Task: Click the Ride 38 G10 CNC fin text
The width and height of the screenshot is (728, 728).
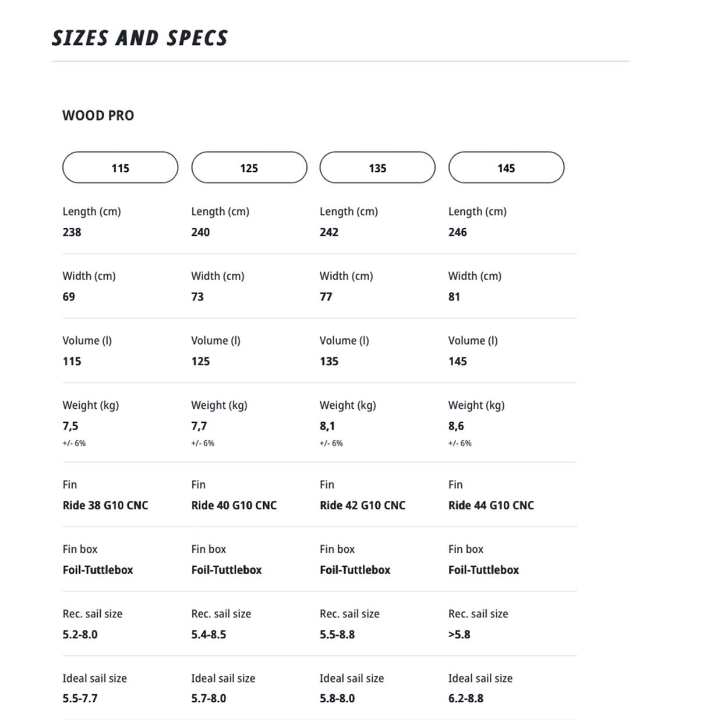Action: (x=105, y=505)
